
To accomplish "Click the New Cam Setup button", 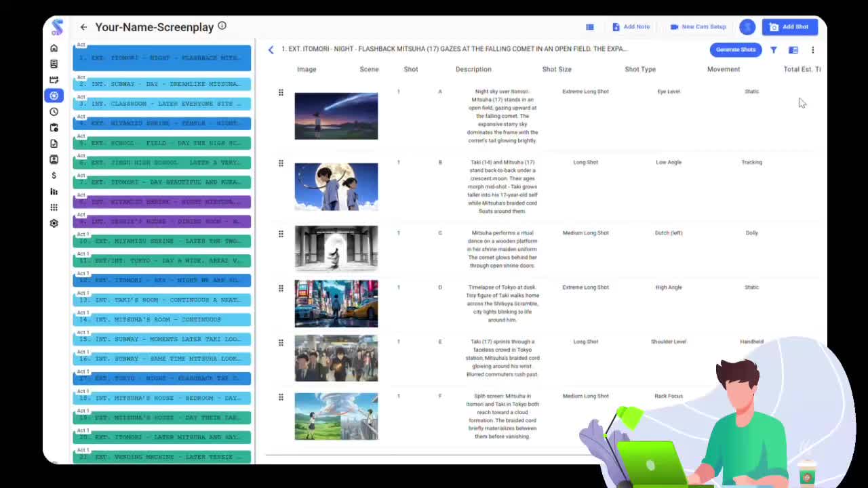I will (698, 27).
